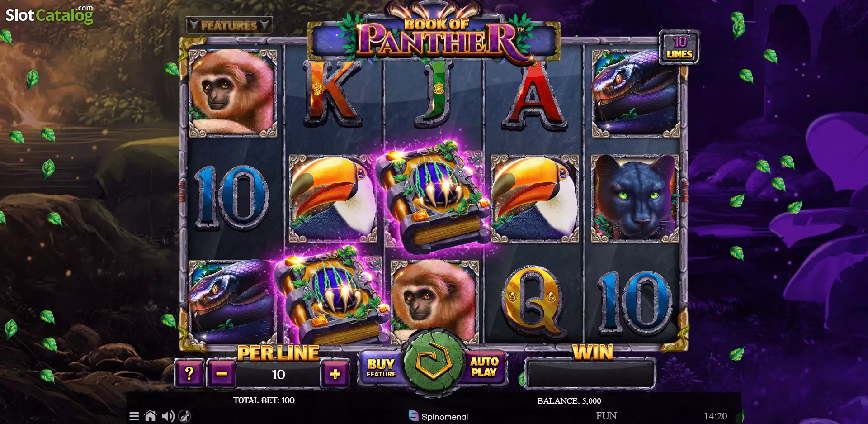This screenshot has height=424, width=868.
Task: Expand the Features dropdown panel
Action: click(229, 25)
